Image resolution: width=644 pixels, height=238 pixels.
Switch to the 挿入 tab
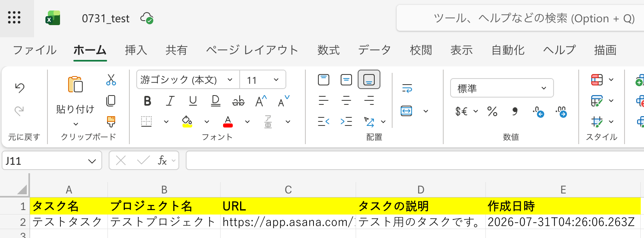136,50
